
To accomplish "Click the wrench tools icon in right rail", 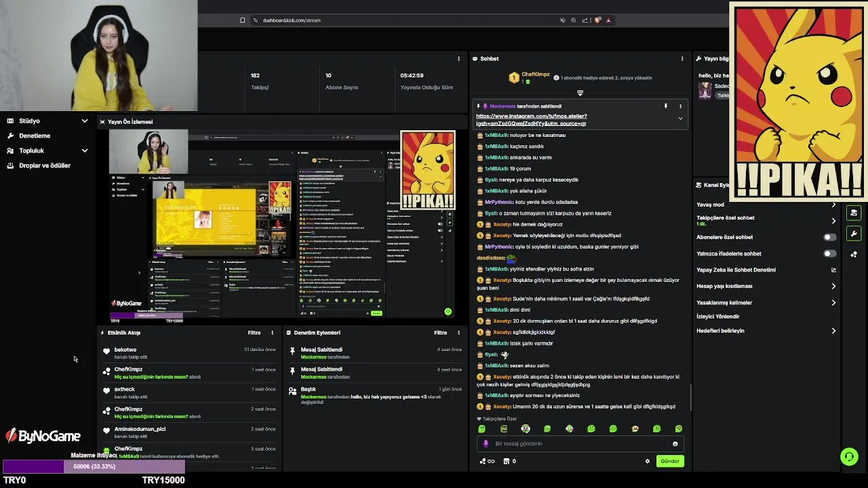I will point(854,234).
